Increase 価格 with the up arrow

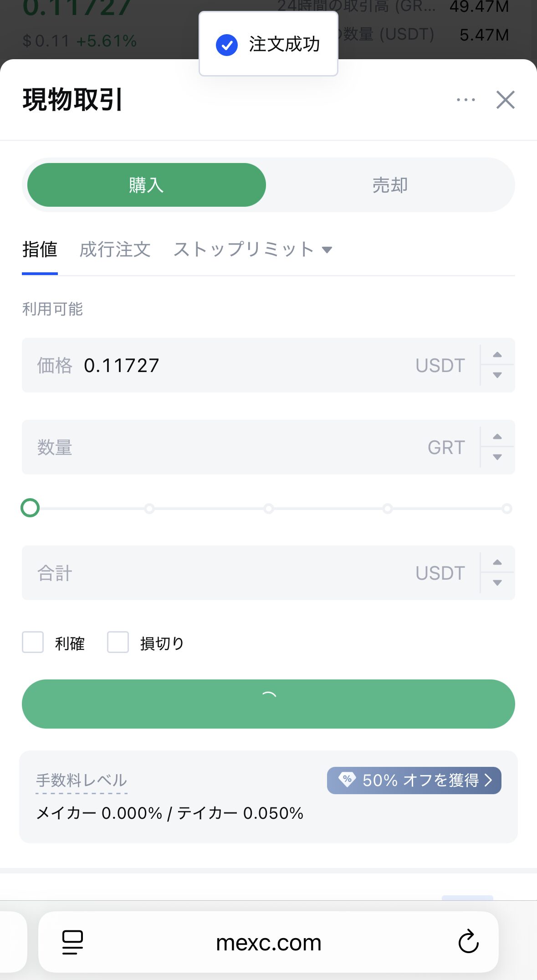point(497,355)
